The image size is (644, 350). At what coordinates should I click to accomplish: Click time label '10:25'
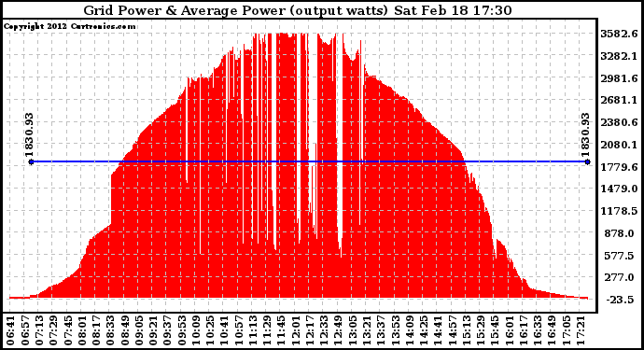coord(210,330)
